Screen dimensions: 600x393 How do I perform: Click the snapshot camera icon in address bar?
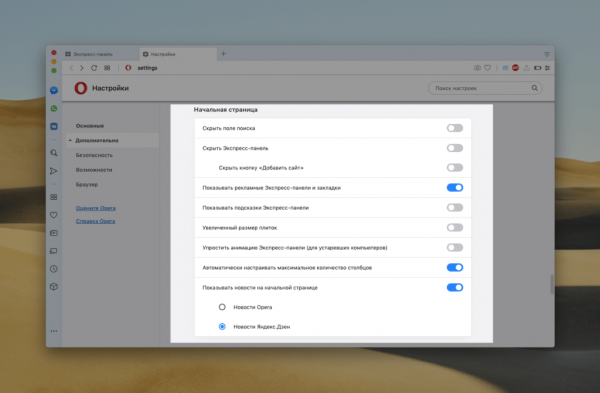coord(477,68)
